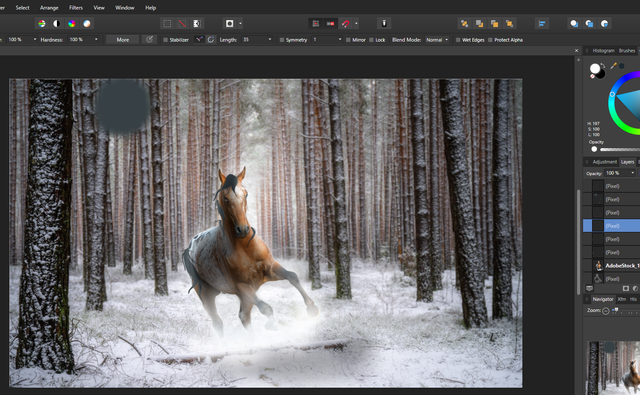Open the Window menu
Image resolution: width=640 pixels, height=395 pixels.
click(x=124, y=8)
